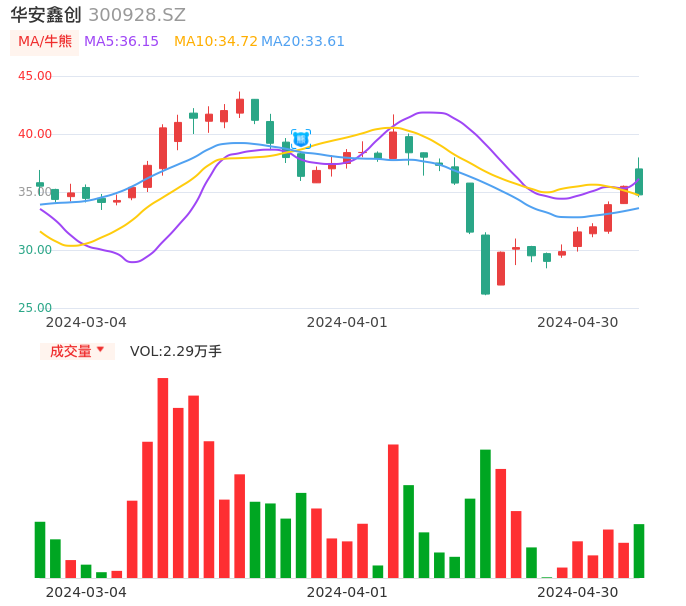Click 2024-04-30 date under price chart
This screenshot has height=606, width=686.
point(578,322)
